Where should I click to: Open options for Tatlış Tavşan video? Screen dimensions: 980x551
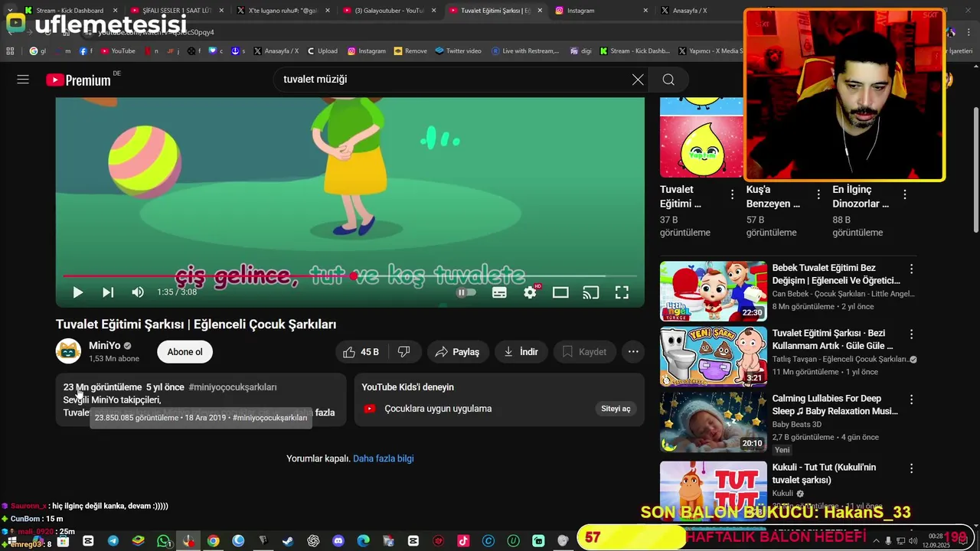(x=911, y=334)
